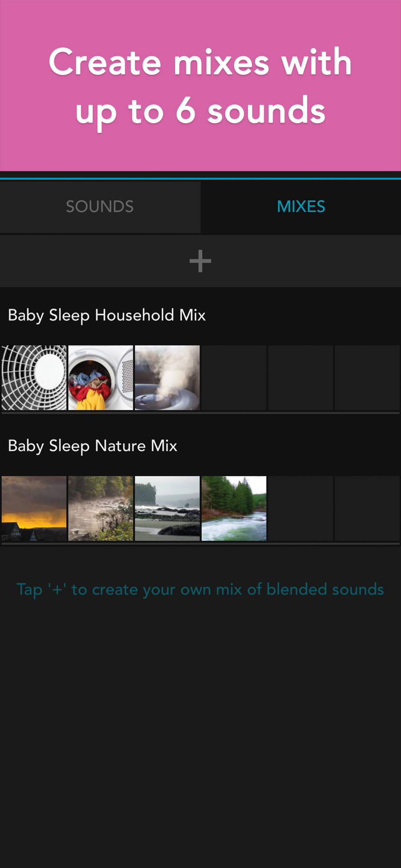
Task: Tap fourth empty slot in Household Mix
Action: pyautogui.click(x=234, y=378)
